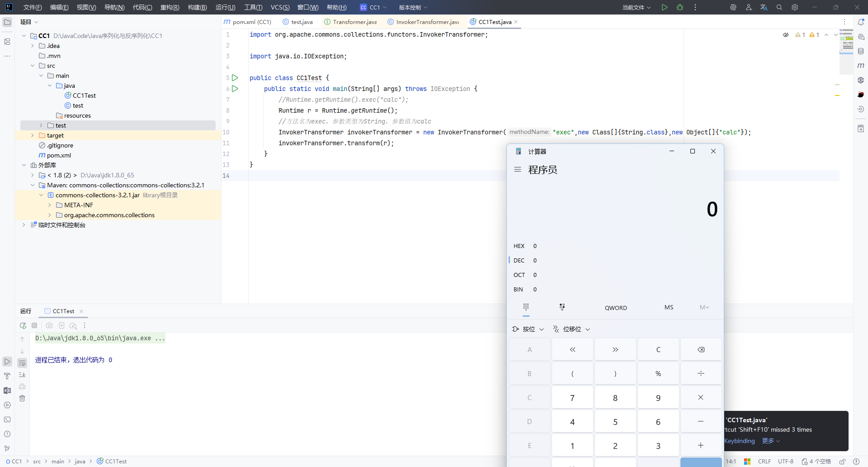Open the Database tool window icon
Viewport: 868px width, 467px height.
point(861,51)
